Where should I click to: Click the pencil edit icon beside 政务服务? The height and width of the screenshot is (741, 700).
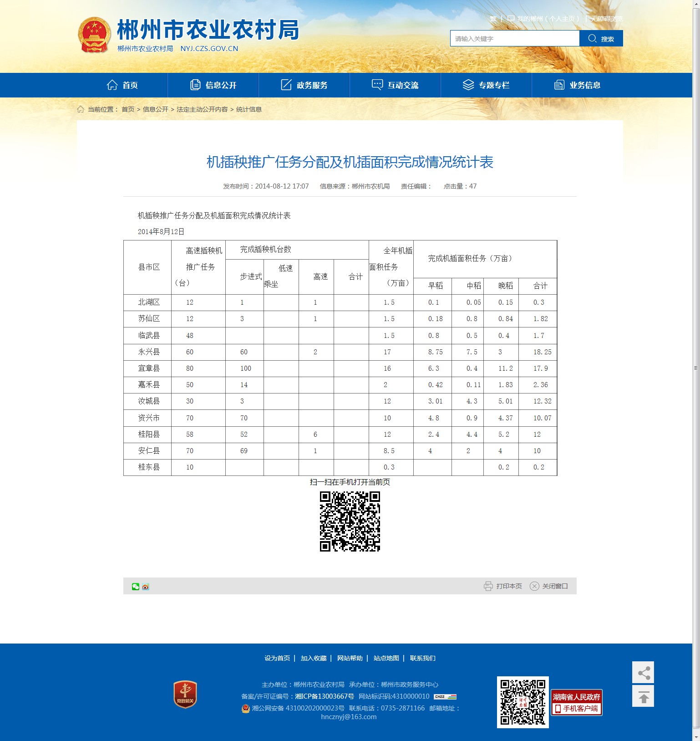(x=286, y=85)
